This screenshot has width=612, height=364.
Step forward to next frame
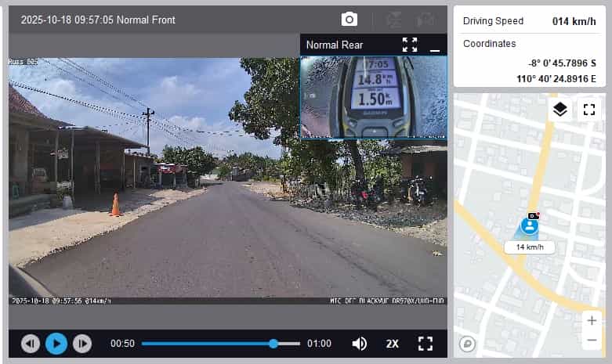(x=82, y=344)
